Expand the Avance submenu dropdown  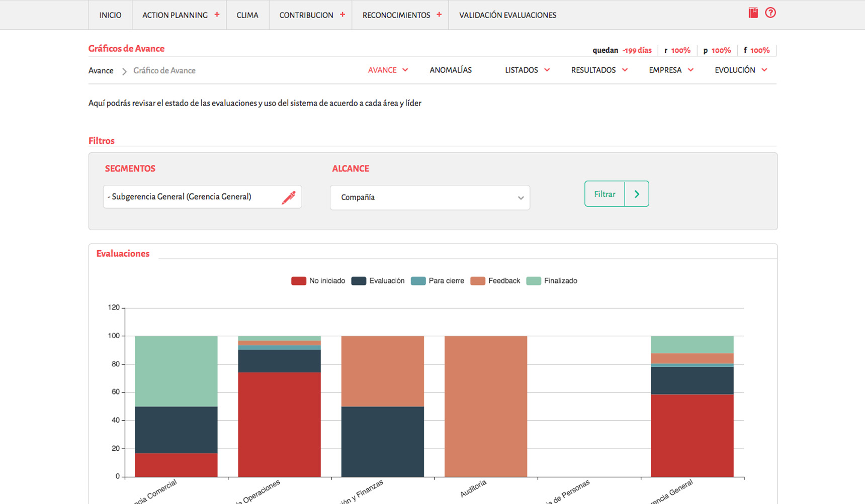pos(388,70)
